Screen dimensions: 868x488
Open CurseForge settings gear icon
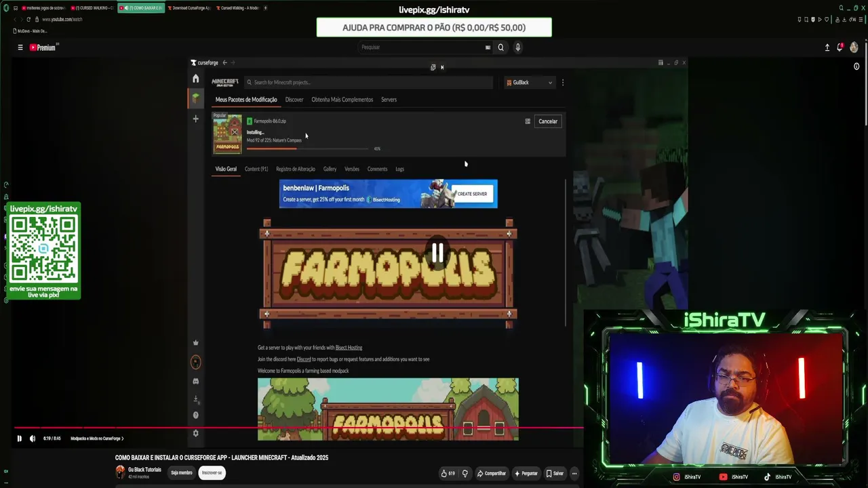(195, 433)
